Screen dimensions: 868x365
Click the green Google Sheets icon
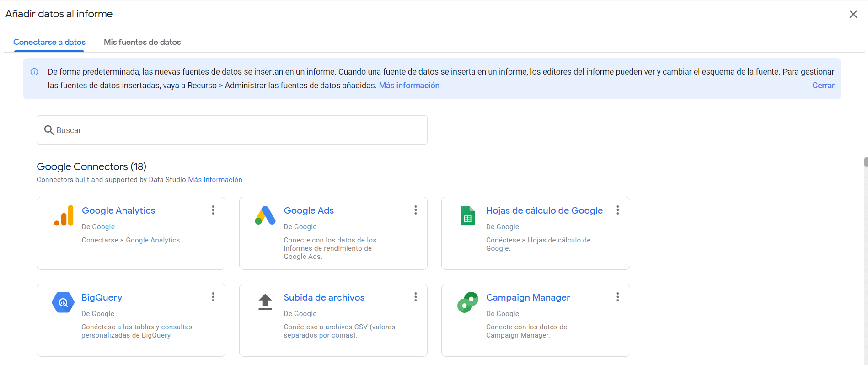click(x=467, y=215)
